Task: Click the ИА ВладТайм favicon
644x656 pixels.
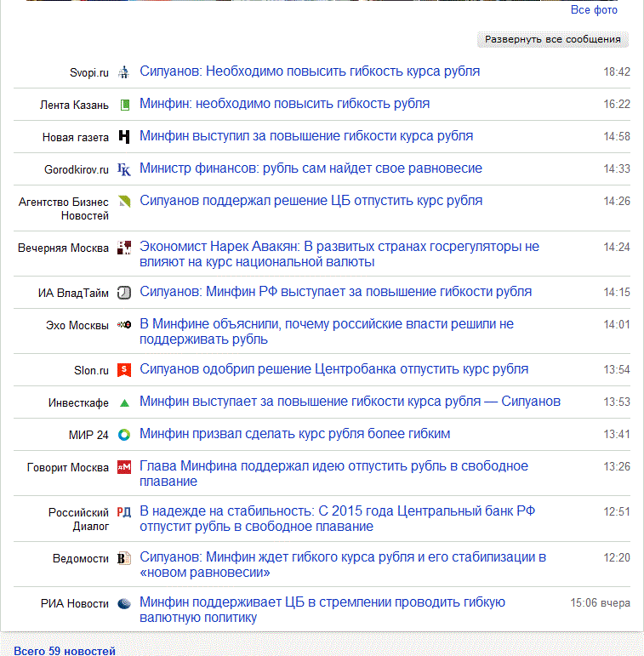Action: pos(124,293)
